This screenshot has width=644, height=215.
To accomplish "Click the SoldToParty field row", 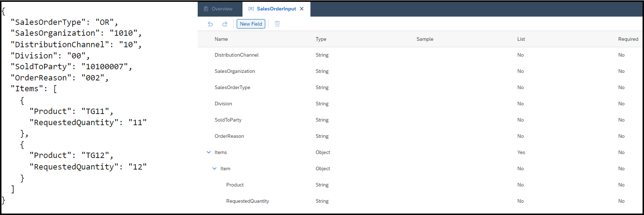I will point(420,120).
